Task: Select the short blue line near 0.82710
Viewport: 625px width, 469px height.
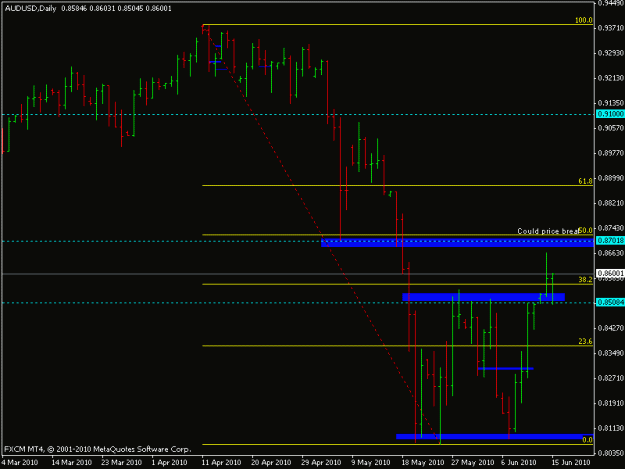Action: click(x=505, y=369)
